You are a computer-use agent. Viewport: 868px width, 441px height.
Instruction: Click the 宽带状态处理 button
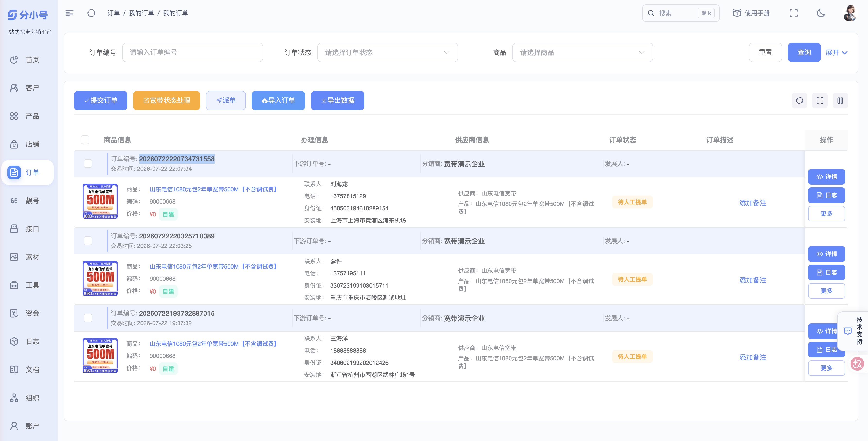coord(166,100)
